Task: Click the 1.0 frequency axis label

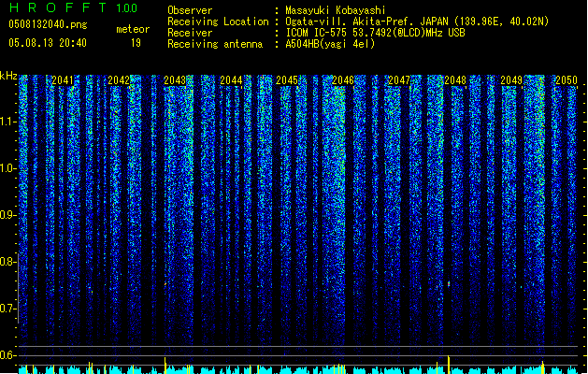Action: [8, 168]
